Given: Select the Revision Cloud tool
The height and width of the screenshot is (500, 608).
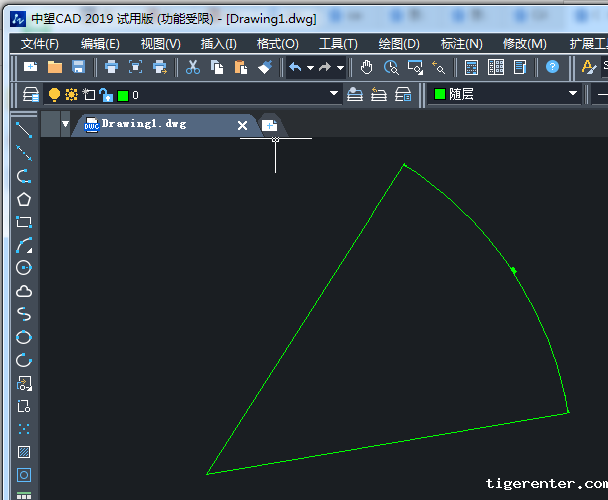Looking at the screenshot, I should 24,291.
